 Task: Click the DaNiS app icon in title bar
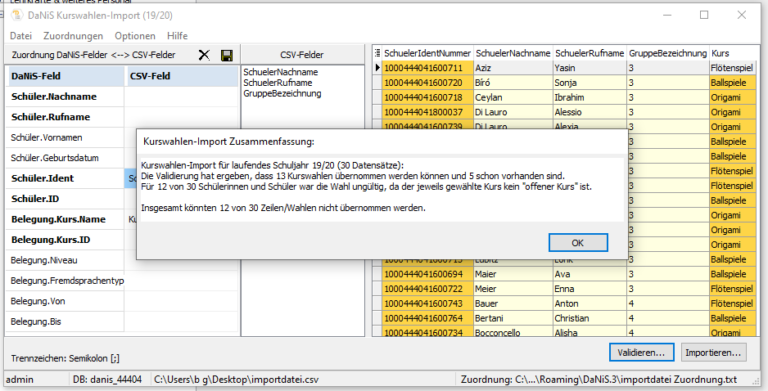17,15
